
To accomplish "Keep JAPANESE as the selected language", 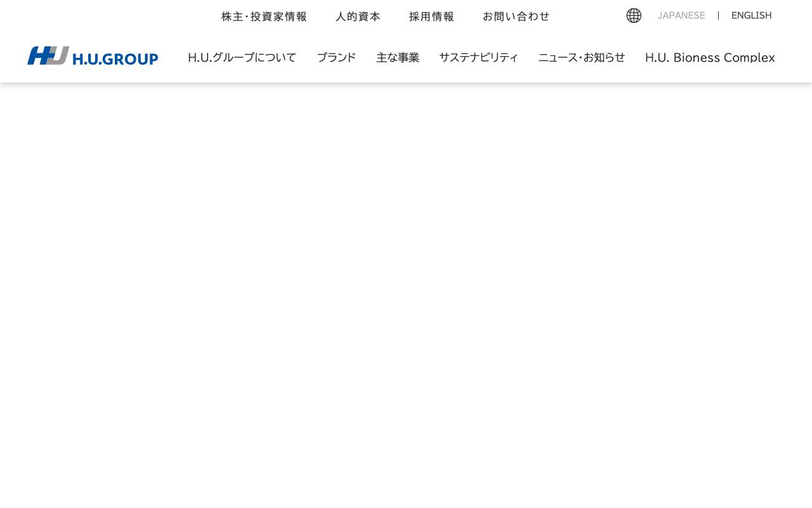I will (x=681, y=15).
